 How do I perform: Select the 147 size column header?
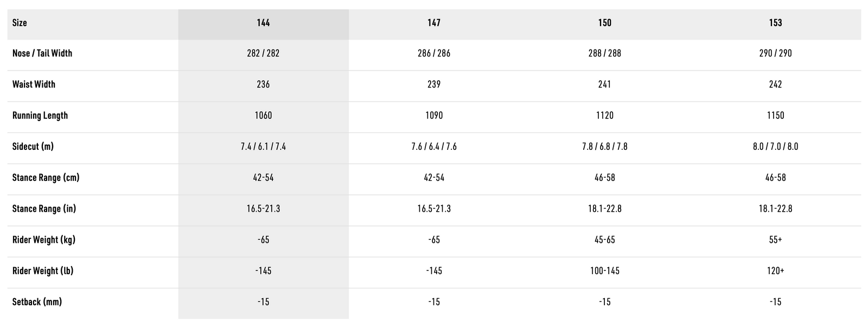pos(434,23)
